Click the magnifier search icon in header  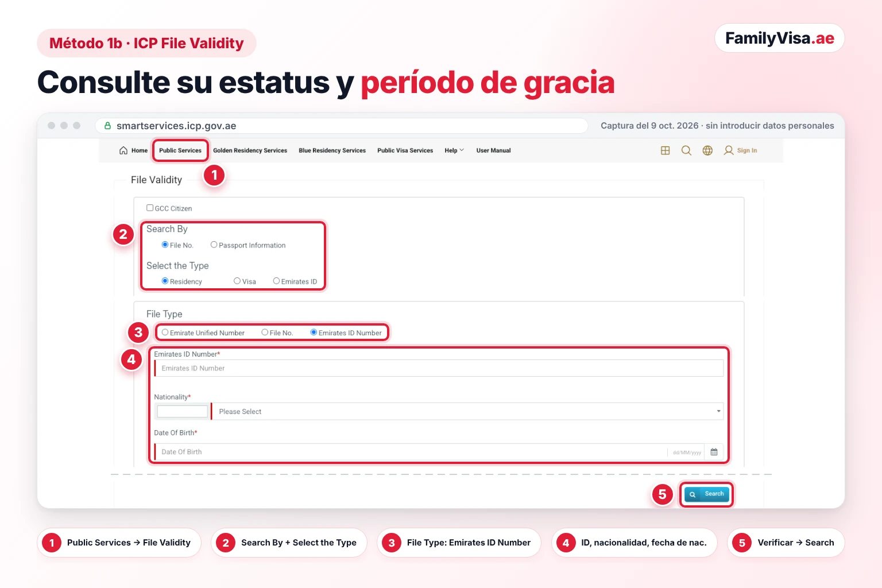(686, 150)
